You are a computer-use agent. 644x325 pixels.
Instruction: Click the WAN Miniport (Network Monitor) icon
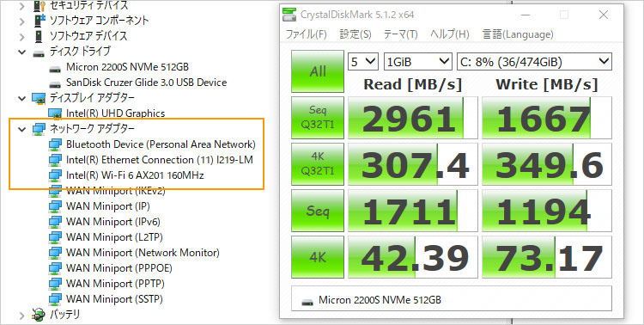pos(55,253)
